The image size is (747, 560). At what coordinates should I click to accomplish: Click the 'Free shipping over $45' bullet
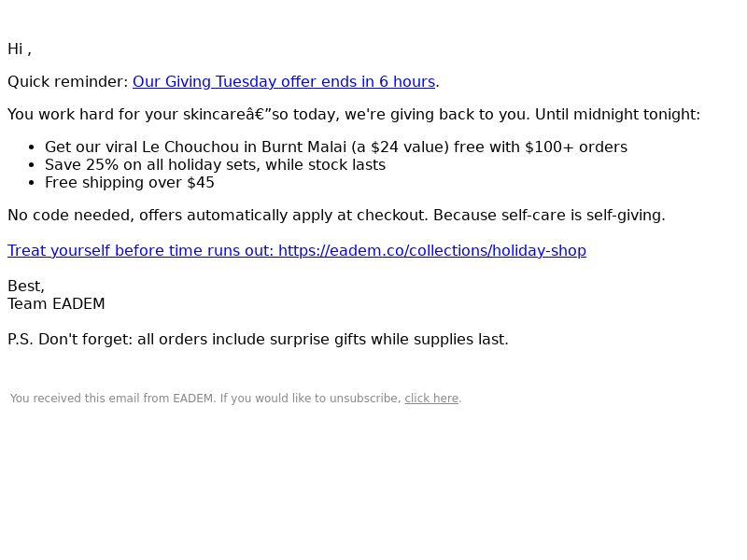[130, 182]
